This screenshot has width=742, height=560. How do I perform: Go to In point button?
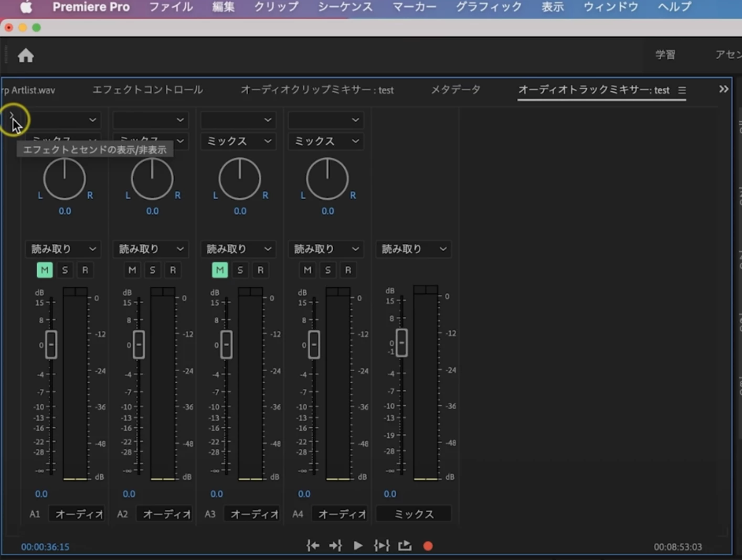click(313, 546)
